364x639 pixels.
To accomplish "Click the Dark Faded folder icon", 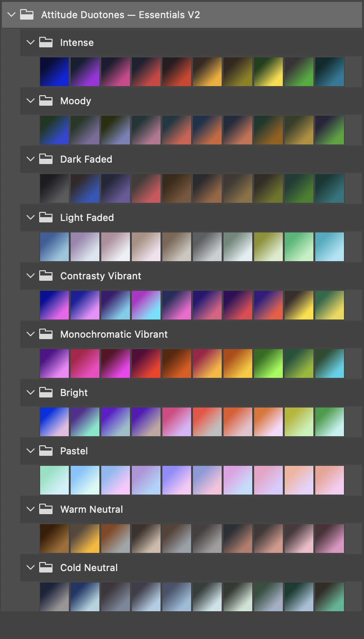I will [45, 159].
